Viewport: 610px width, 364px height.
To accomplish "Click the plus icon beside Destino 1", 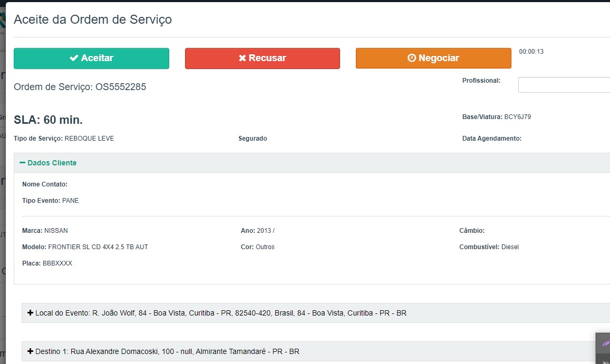I will 31,351.
